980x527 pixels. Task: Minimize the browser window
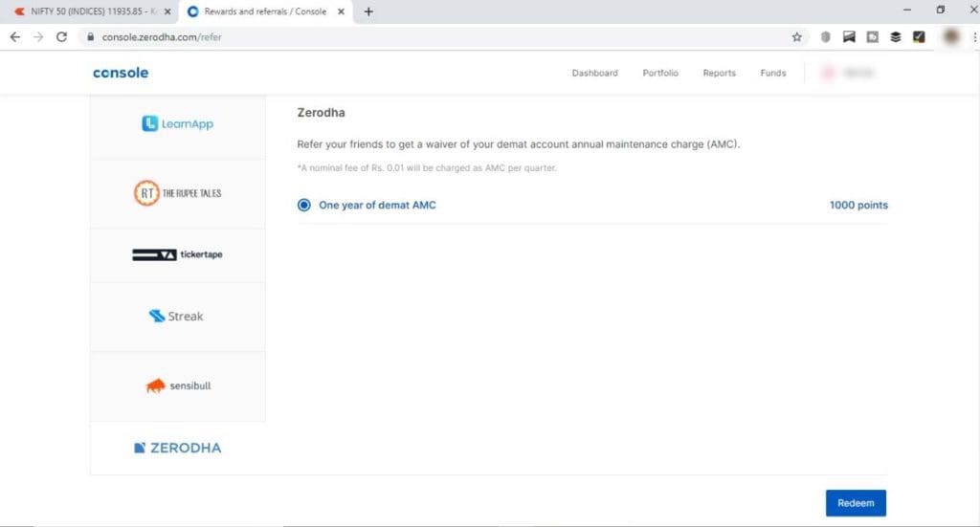tap(907, 10)
